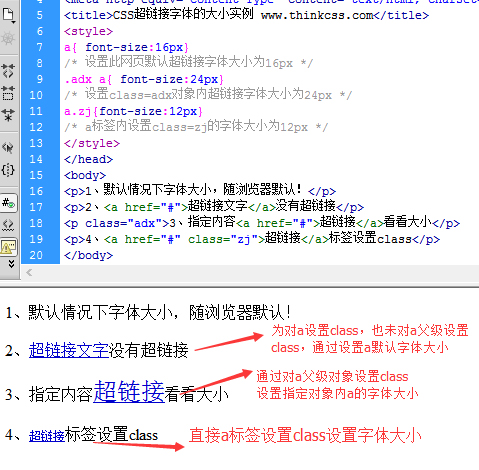The image size is (479, 470).
Task: Click line number 5 in the gutter
Action: point(39,15)
